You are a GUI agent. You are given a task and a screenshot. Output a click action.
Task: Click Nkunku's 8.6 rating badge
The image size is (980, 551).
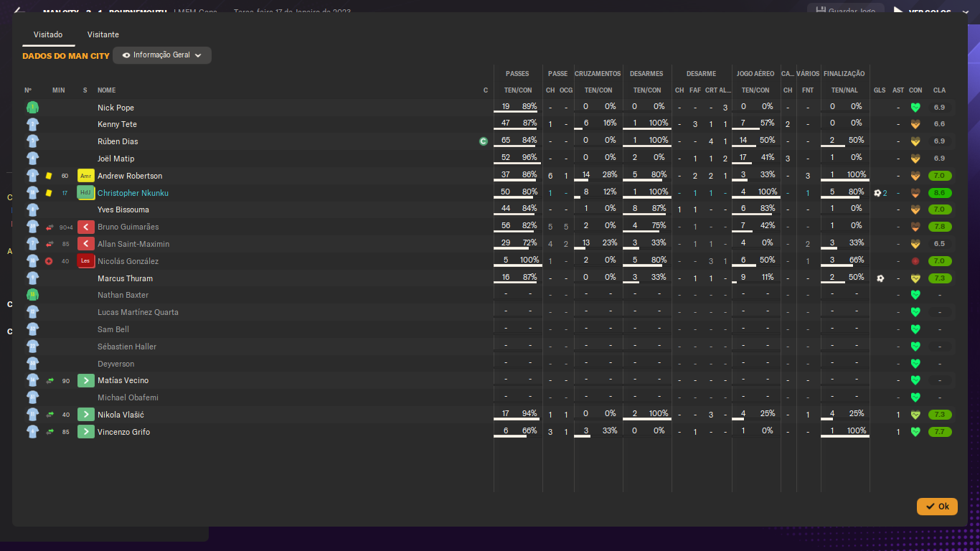pos(939,193)
